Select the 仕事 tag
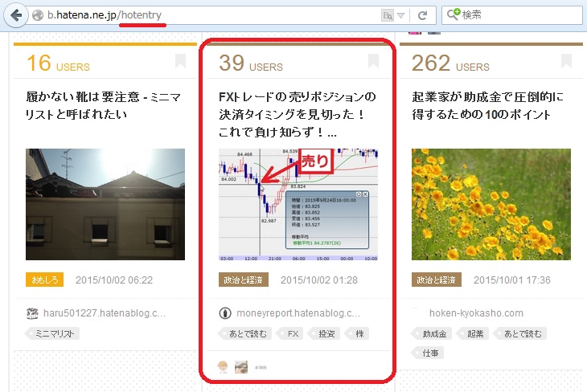Screen dimensions: 587x392 428,353
